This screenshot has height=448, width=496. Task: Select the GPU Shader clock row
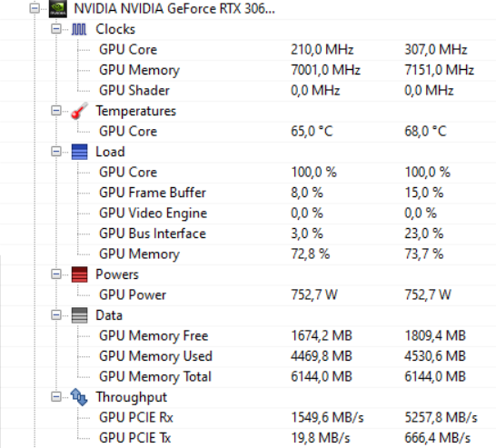tap(248, 91)
